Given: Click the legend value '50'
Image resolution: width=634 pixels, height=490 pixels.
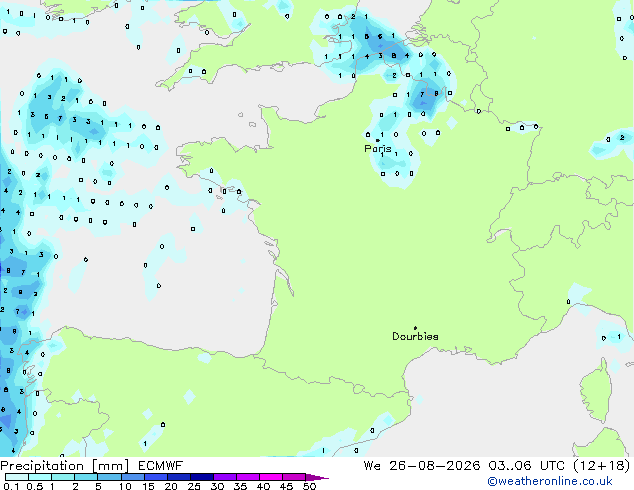Looking at the screenshot, I should click(309, 486).
